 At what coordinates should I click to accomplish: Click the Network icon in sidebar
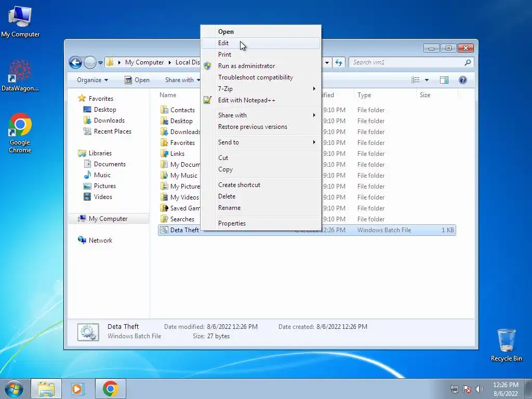point(82,240)
